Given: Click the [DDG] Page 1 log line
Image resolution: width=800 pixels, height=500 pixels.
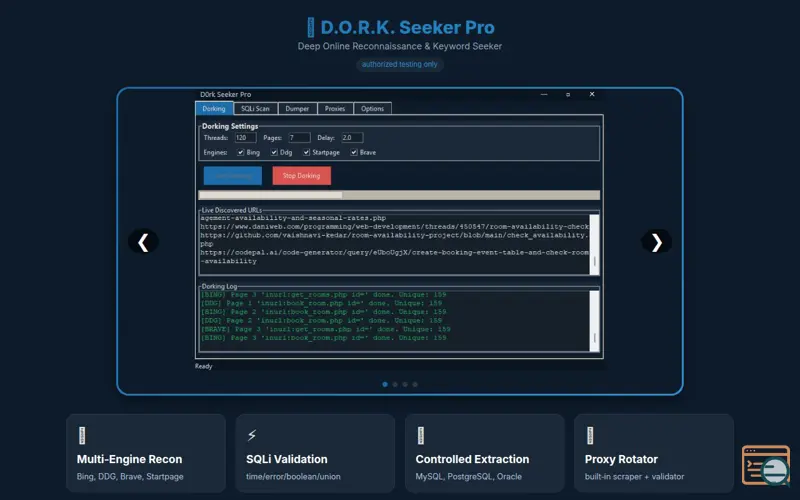Looking at the screenshot, I should tap(321, 303).
